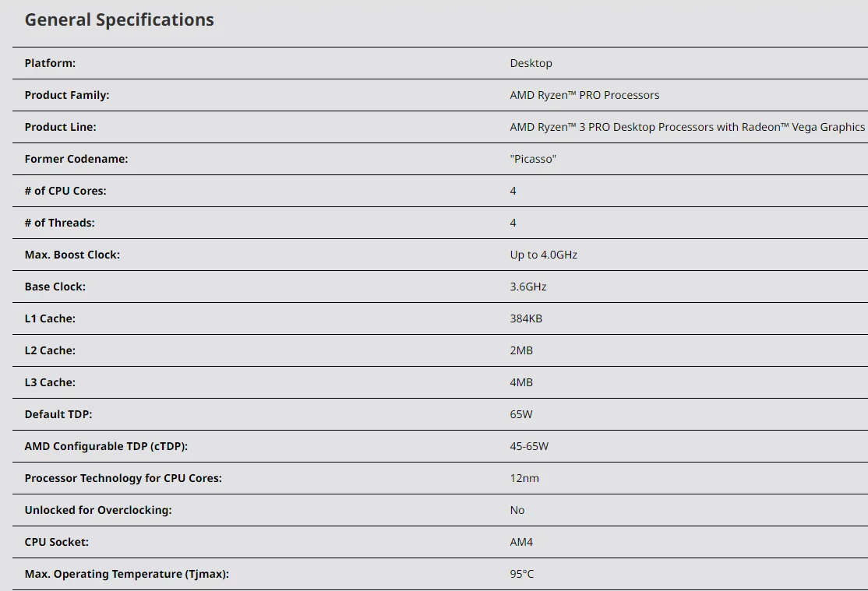868x591 pixels.
Task: Click the L2 Cache label
Action: pos(50,350)
